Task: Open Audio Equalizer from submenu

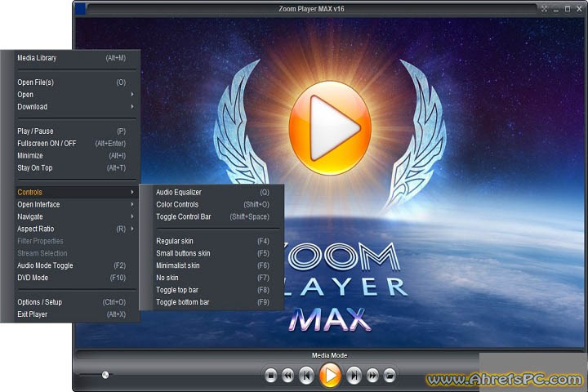Action: pyautogui.click(x=217, y=192)
